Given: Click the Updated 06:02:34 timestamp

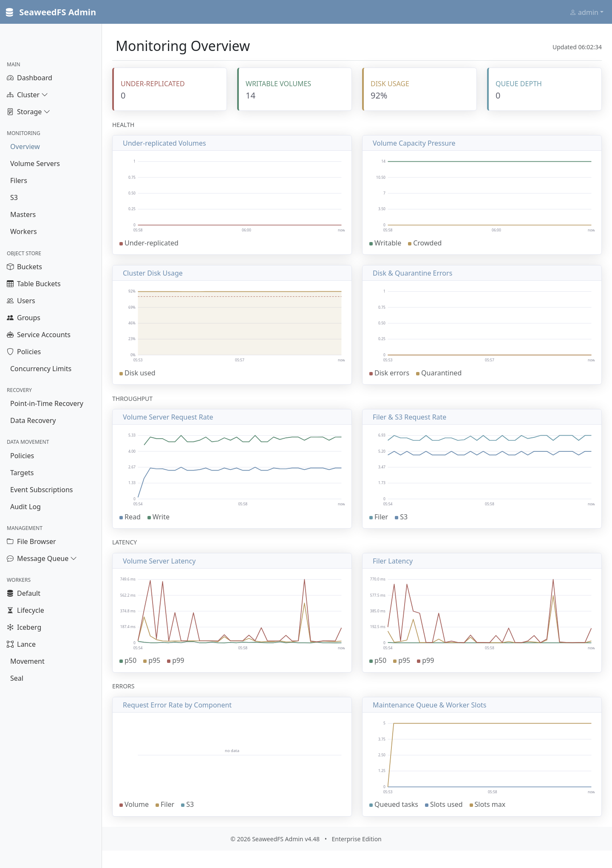Looking at the screenshot, I should (577, 47).
